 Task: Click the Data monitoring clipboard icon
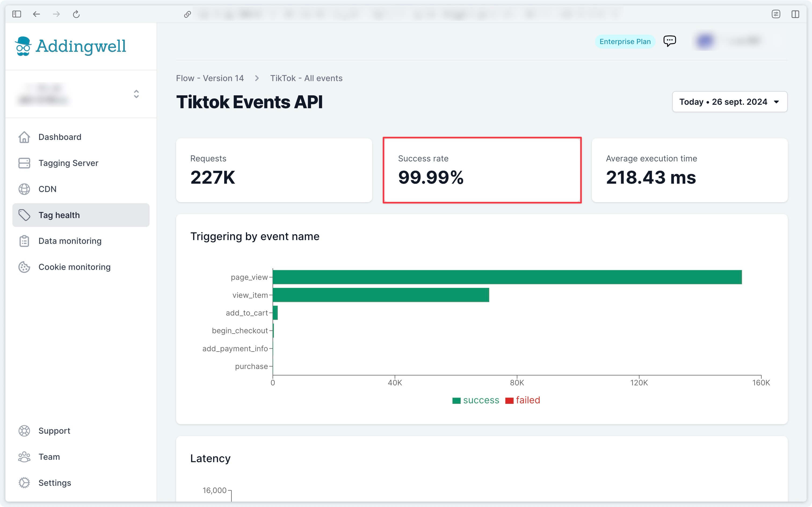24,241
